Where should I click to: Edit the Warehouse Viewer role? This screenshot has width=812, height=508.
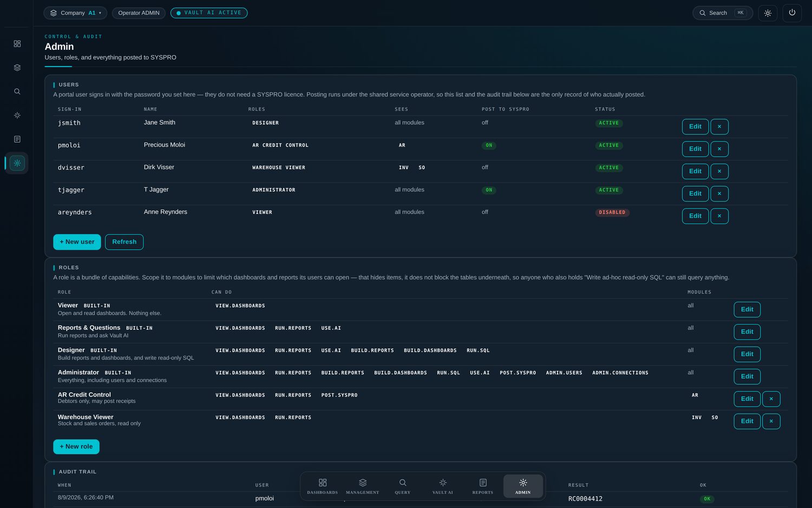pos(747,421)
